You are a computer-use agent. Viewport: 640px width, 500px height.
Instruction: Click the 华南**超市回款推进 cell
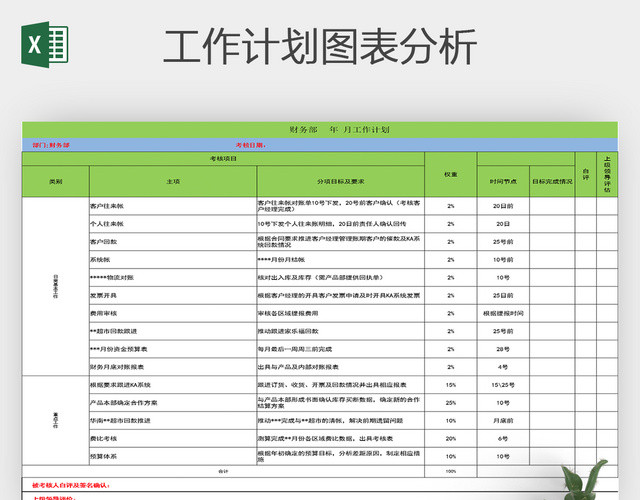tap(173, 420)
